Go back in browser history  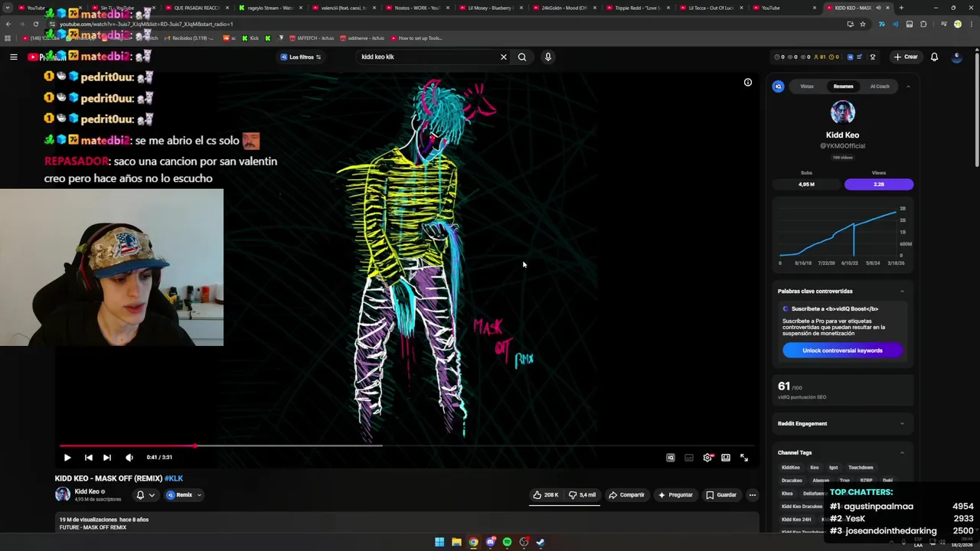[8, 24]
